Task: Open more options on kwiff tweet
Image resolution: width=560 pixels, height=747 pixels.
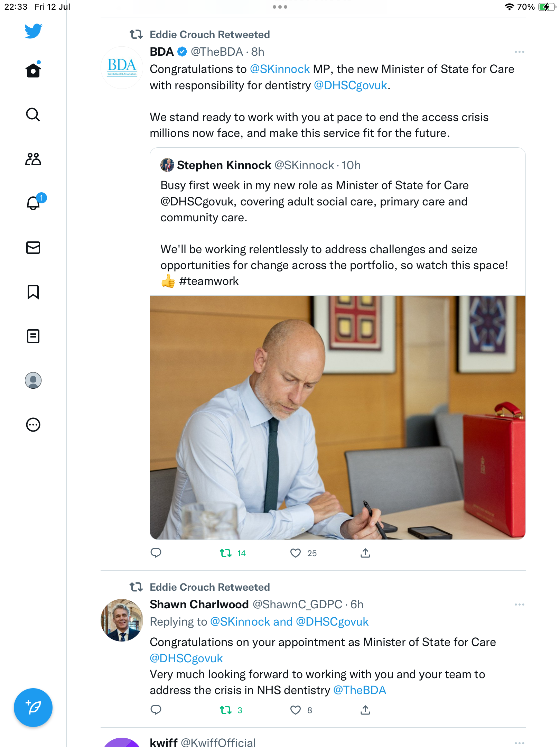Action: pos(519,743)
